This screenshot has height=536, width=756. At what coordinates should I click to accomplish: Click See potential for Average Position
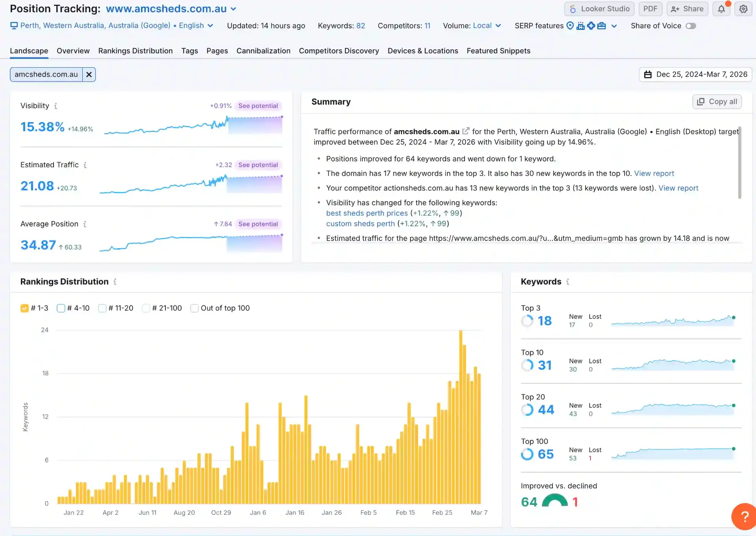tap(258, 224)
